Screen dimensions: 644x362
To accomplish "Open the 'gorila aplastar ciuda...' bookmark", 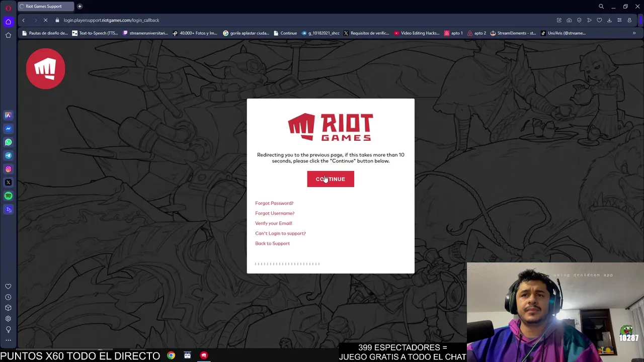I will [246, 33].
